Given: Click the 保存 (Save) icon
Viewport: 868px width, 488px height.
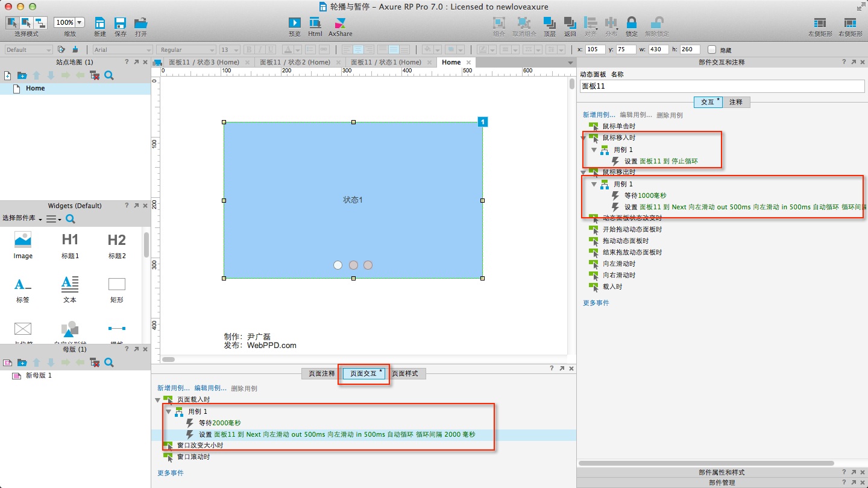Looking at the screenshot, I should click(x=120, y=23).
